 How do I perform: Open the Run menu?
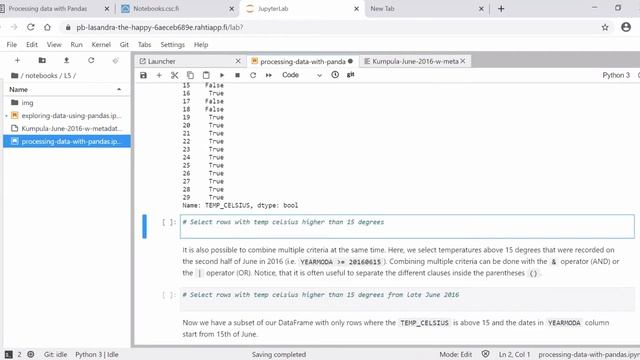click(x=76, y=44)
